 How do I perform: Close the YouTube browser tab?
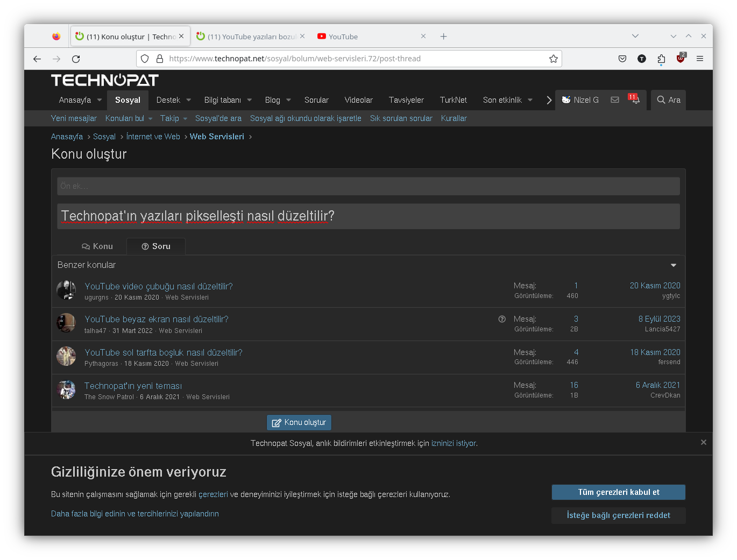click(423, 36)
